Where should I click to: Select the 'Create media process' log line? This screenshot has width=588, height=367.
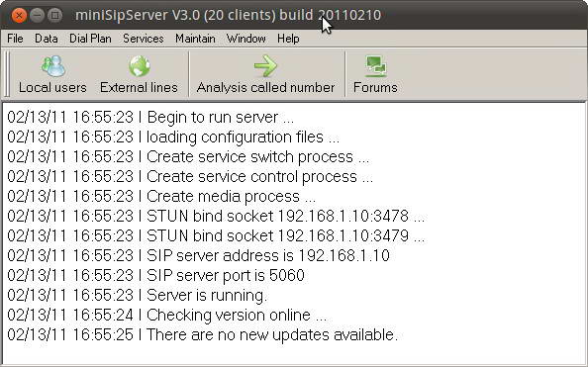click(x=161, y=197)
